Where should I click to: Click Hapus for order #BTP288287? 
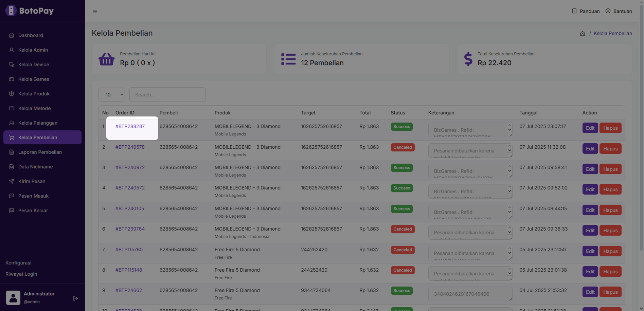pos(610,128)
